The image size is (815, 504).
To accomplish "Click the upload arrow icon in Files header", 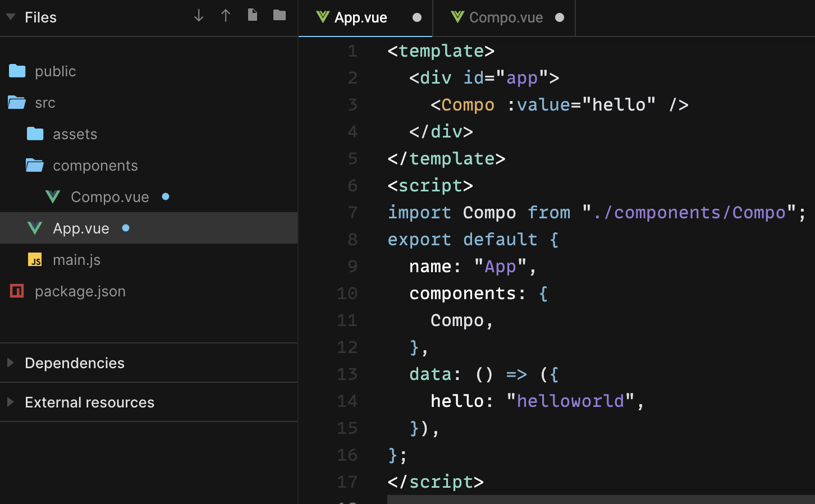I will [x=226, y=16].
